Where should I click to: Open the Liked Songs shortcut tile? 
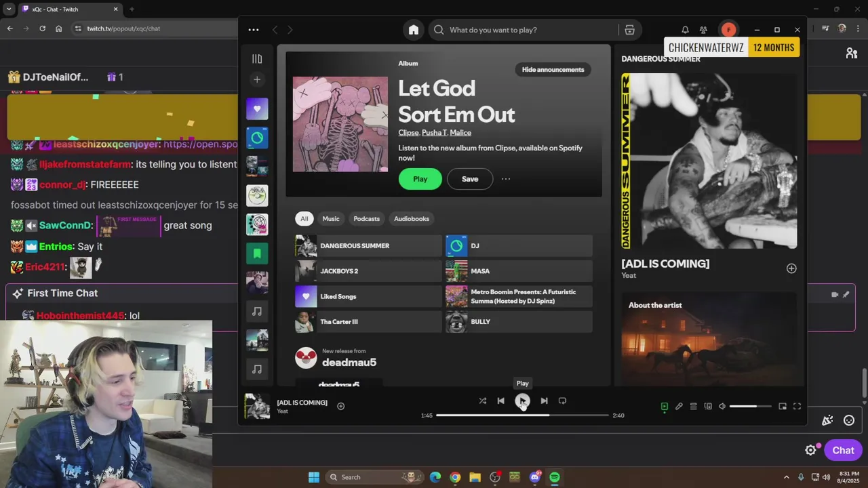[x=368, y=296]
